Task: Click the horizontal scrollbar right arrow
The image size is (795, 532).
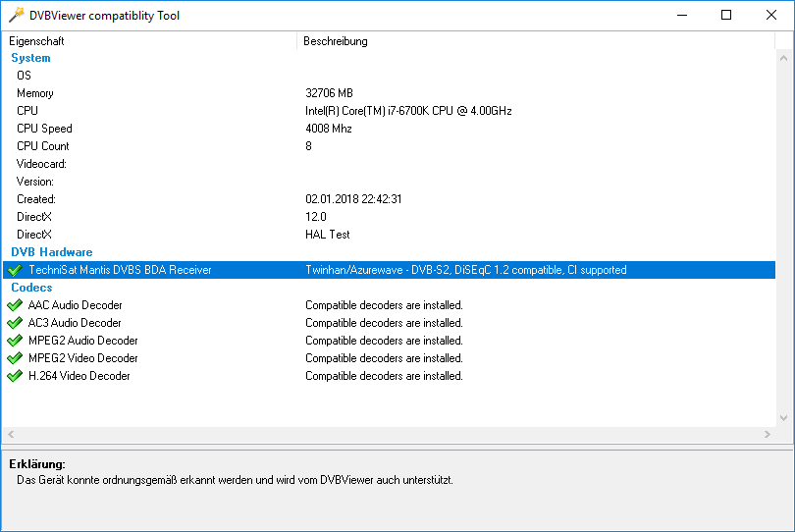Action: [768, 434]
